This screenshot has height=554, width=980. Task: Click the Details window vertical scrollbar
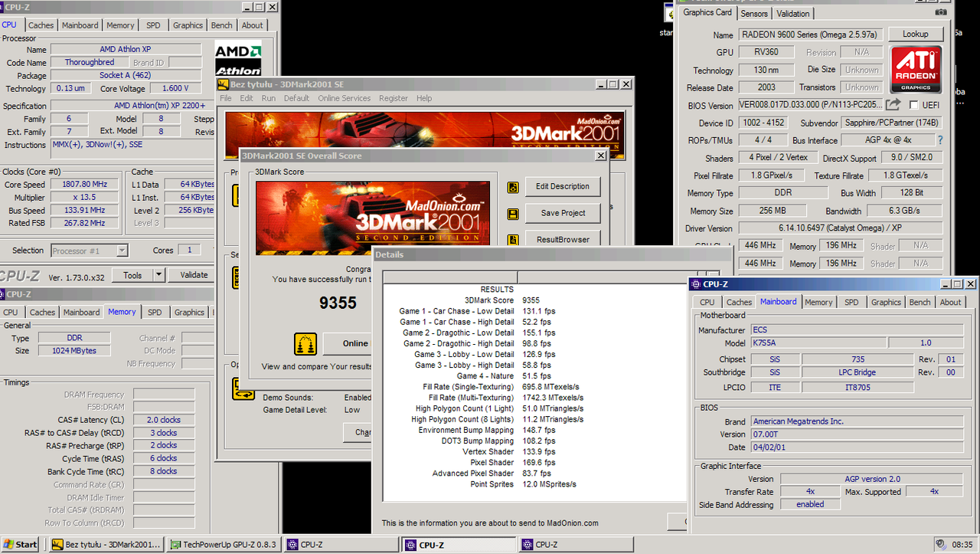coord(684,383)
